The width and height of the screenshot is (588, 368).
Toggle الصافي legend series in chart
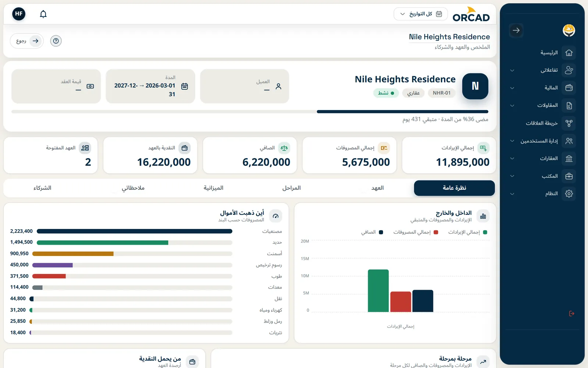click(x=372, y=232)
